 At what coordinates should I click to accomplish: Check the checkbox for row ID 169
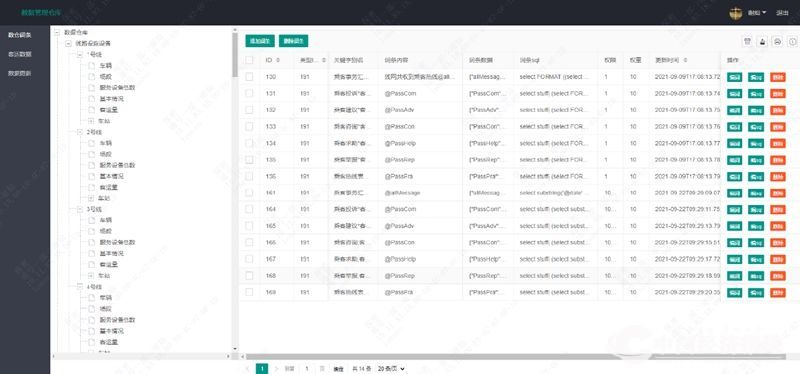pyautogui.click(x=249, y=292)
